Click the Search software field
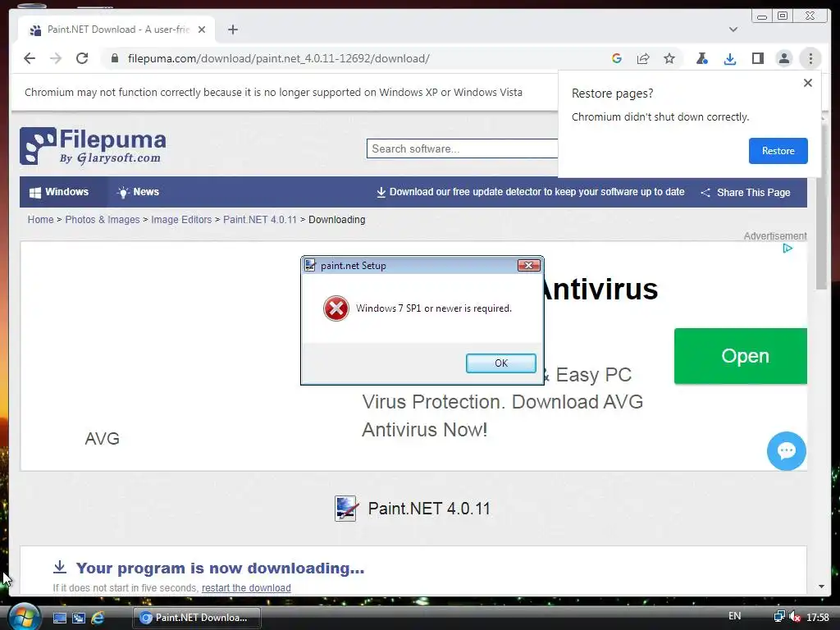Screen dimensions: 840x630 [x=462, y=148]
